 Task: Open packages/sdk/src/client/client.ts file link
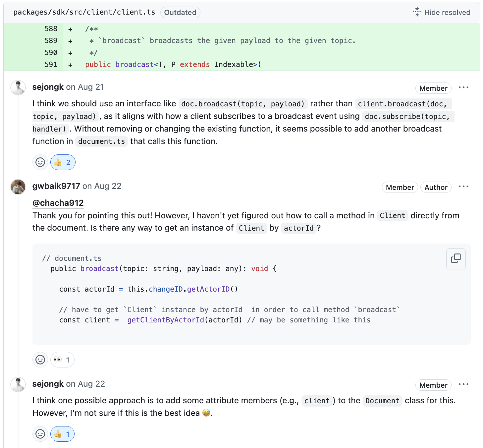click(x=84, y=12)
